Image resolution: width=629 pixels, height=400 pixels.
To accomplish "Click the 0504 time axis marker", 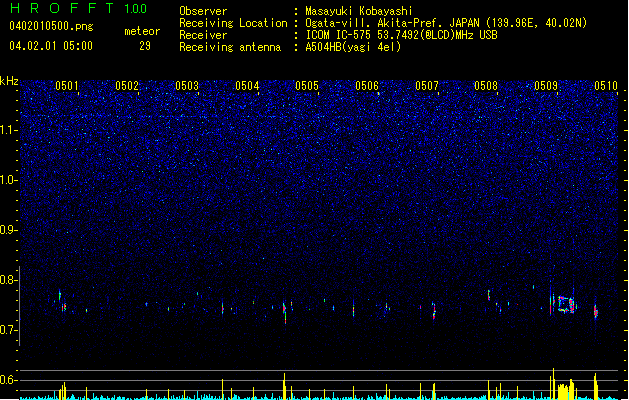I will point(247,86).
